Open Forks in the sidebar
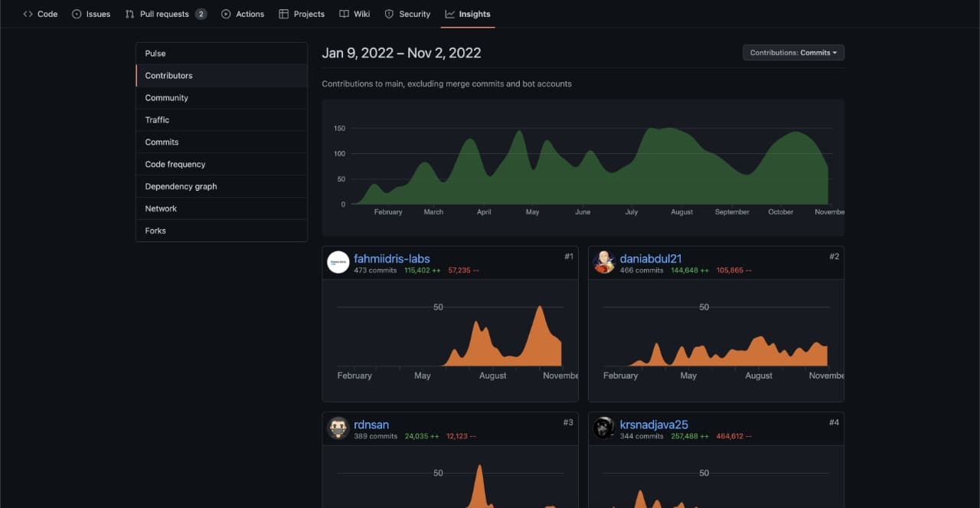The width and height of the screenshot is (980, 508). tap(221, 231)
